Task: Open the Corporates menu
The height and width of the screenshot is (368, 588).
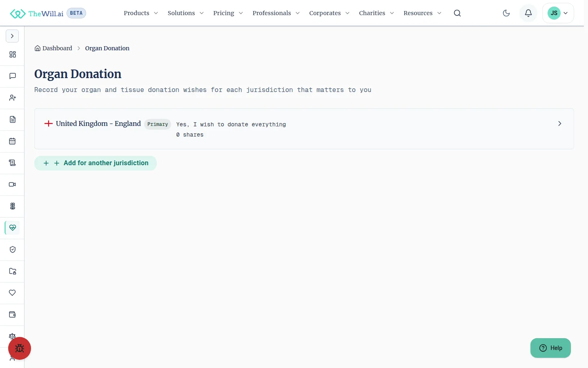Action: pos(330,13)
